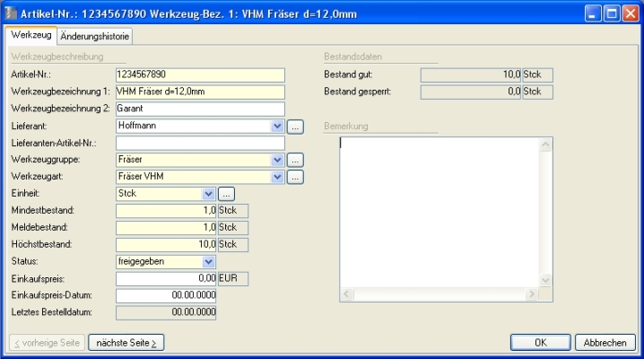Confirm the dialog with OK
This screenshot has height=359, width=644.
coord(540,342)
